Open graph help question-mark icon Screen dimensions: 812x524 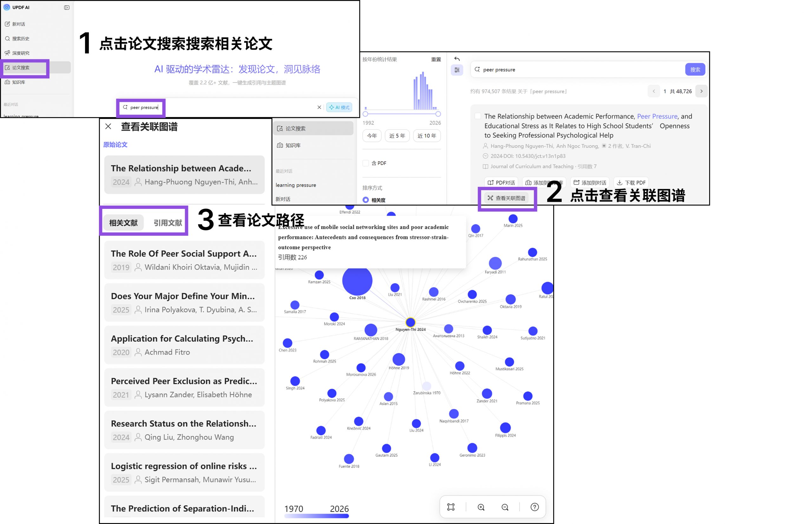[x=534, y=507]
